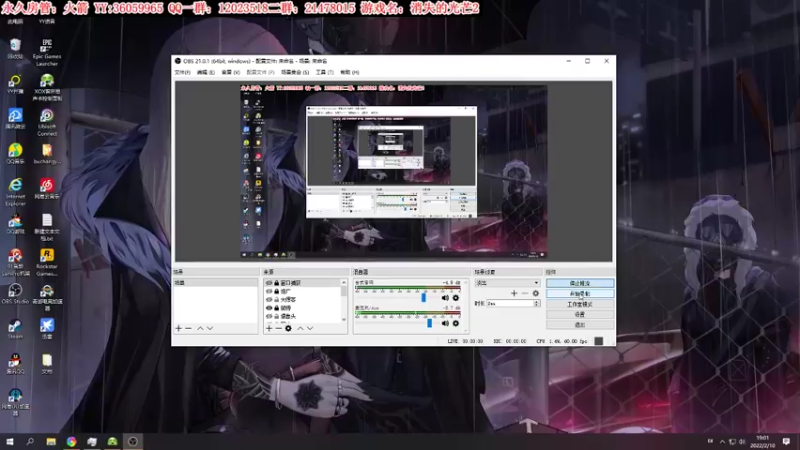Toggle visibility eye of second source row
The image size is (800, 450).
coord(269,291)
